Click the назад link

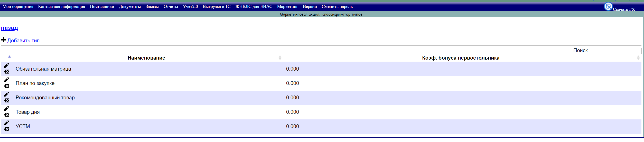pyautogui.click(x=10, y=28)
